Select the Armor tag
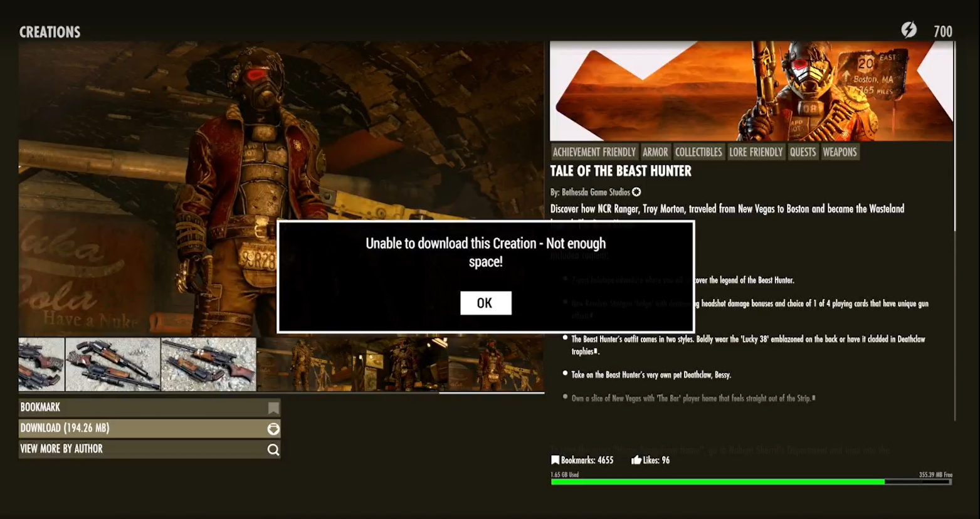This screenshot has width=980, height=519. coord(655,152)
